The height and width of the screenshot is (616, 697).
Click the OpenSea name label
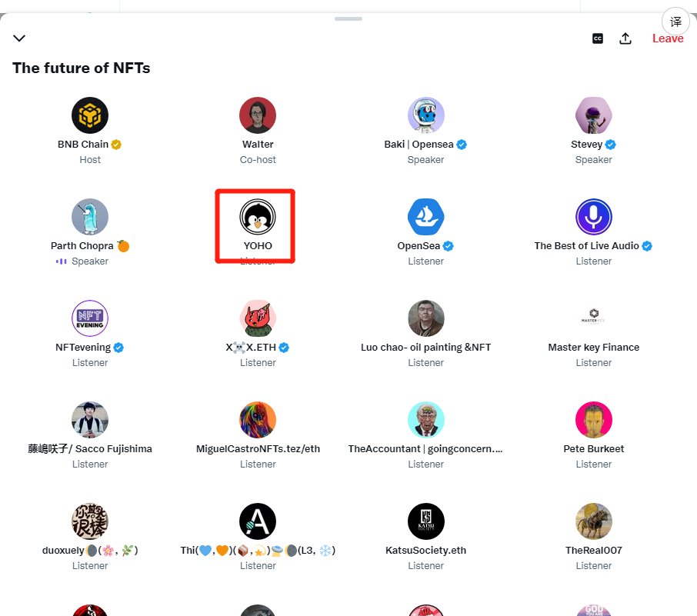[419, 246]
